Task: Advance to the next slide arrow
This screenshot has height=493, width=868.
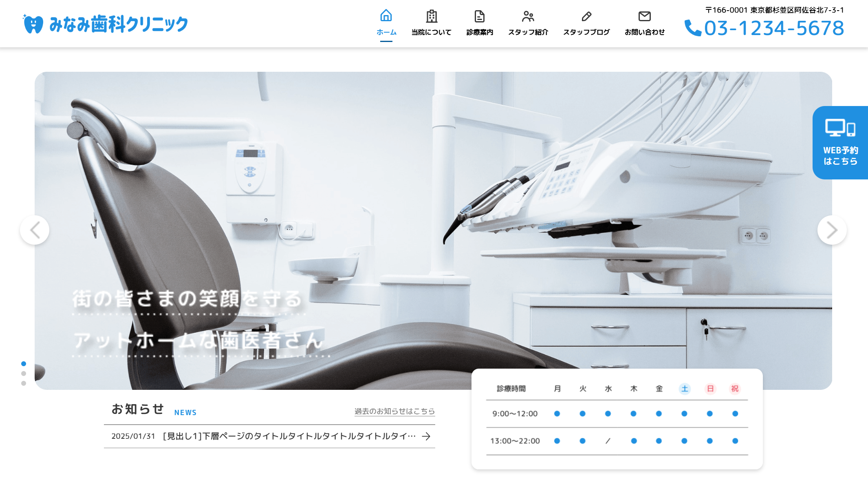Action: coord(832,230)
